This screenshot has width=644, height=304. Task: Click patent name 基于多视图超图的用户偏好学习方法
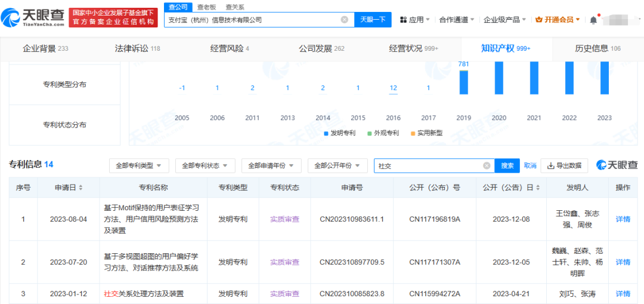pyautogui.click(x=151, y=262)
